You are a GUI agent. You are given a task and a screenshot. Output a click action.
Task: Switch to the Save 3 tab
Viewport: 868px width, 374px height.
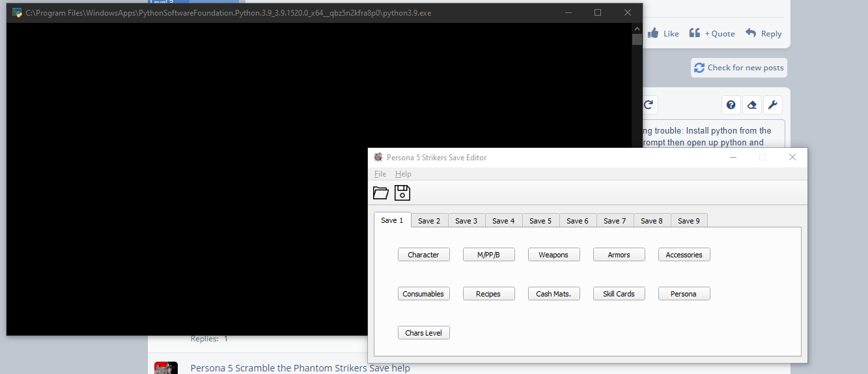point(466,221)
